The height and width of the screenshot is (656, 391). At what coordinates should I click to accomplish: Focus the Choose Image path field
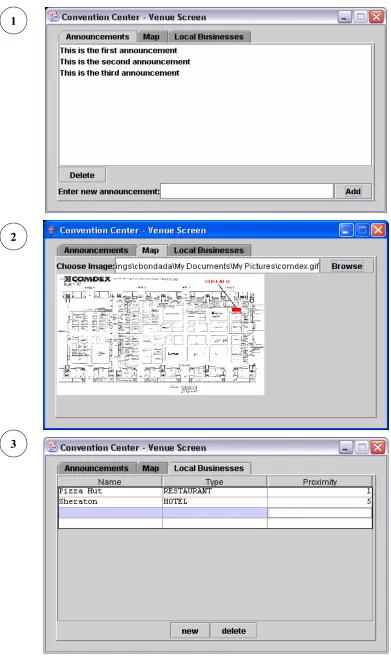217,266
